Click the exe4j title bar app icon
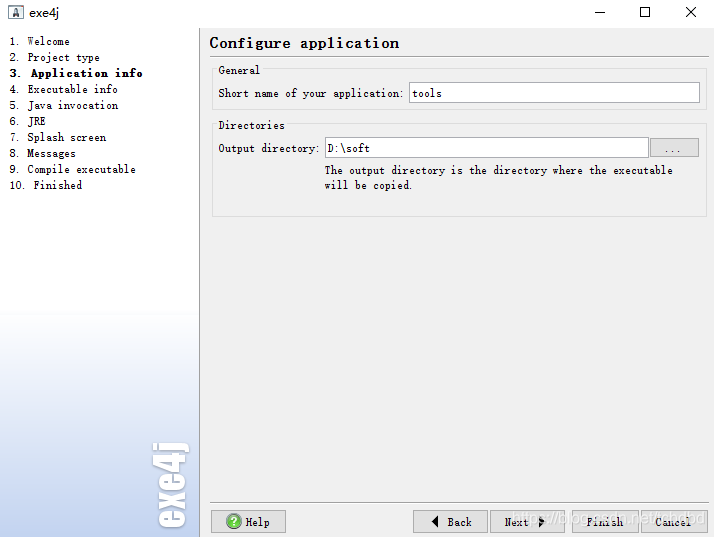Image resolution: width=714 pixels, height=537 pixels. click(x=15, y=12)
